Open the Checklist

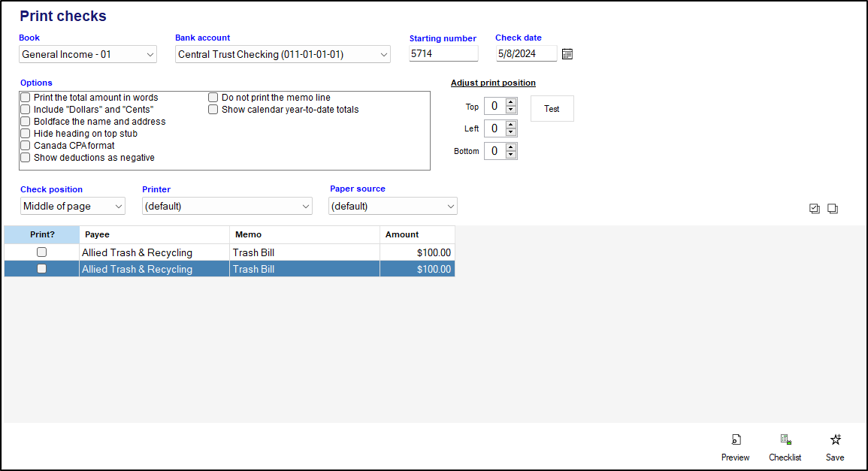[x=785, y=448]
